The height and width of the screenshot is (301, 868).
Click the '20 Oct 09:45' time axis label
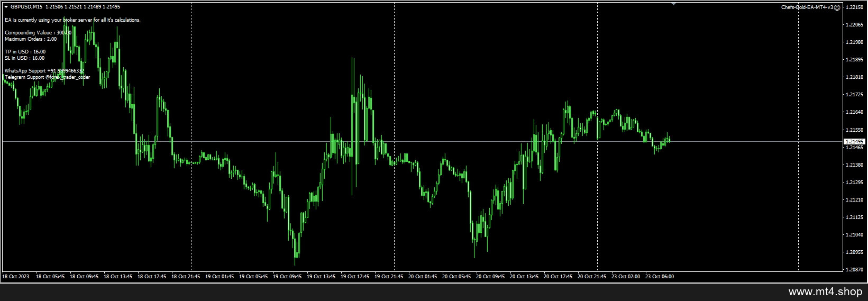coord(490,276)
